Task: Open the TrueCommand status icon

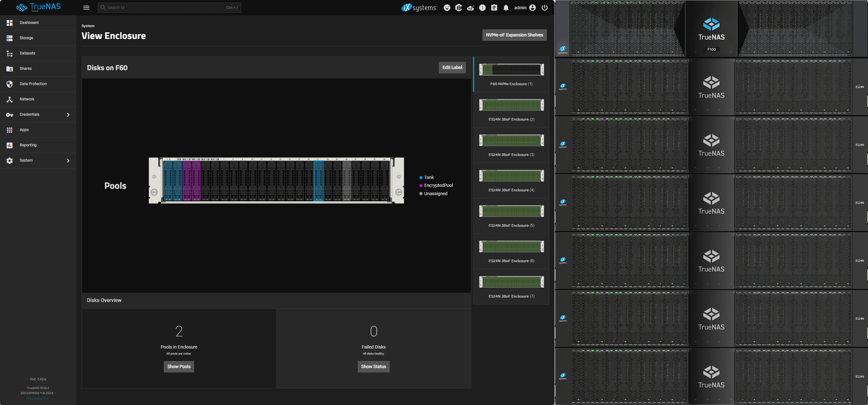Action: (x=459, y=8)
